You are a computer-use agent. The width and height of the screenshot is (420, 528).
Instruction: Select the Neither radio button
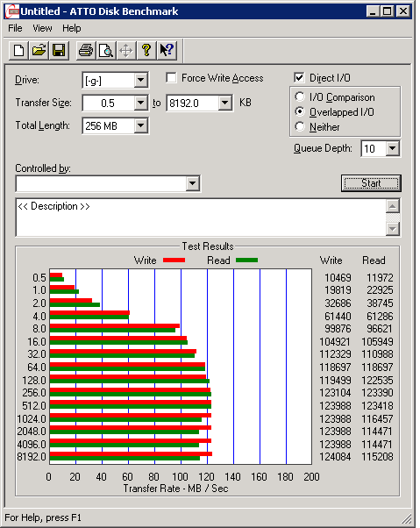click(x=300, y=126)
